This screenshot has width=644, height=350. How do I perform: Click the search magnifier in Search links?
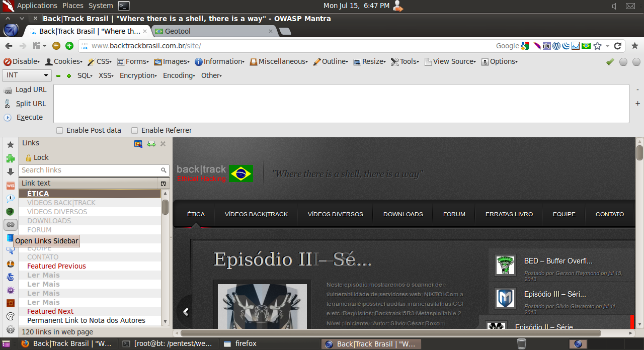tap(164, 170)
